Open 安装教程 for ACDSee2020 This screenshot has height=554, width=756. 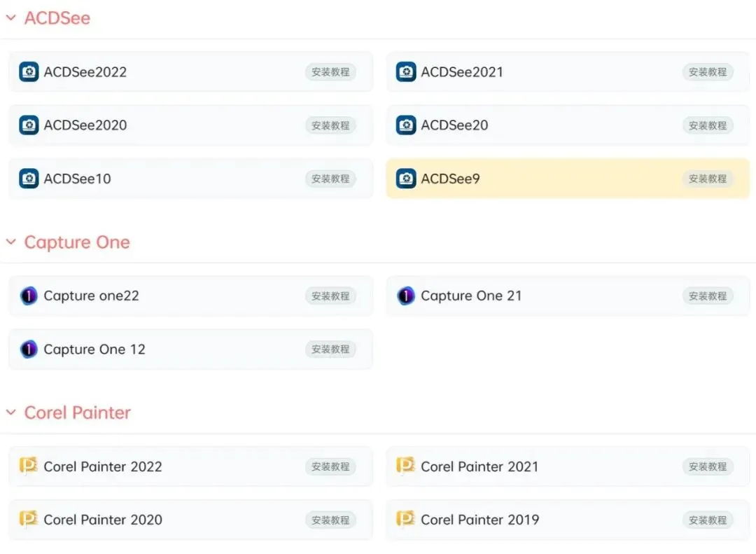coord(330,125)
